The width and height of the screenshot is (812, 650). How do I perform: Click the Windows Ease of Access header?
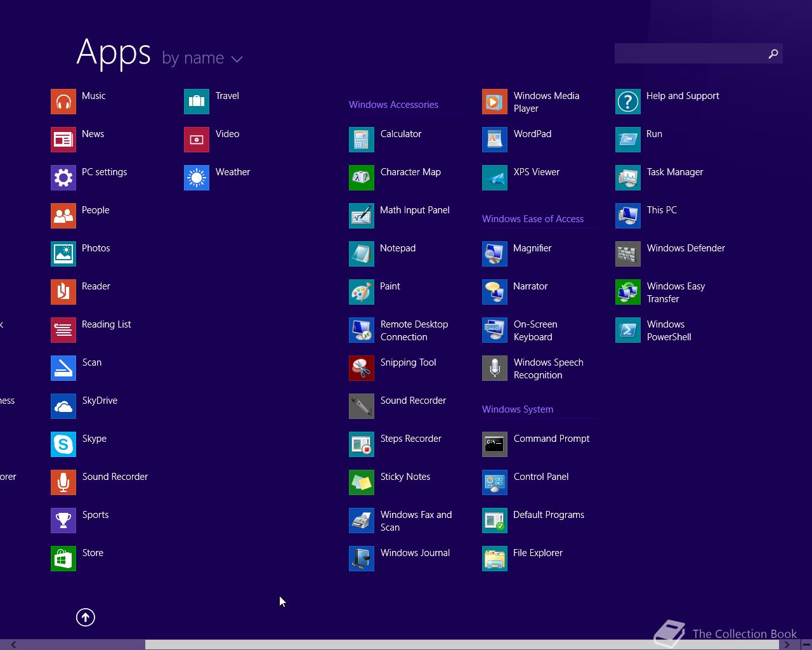[x=533, y=219]
